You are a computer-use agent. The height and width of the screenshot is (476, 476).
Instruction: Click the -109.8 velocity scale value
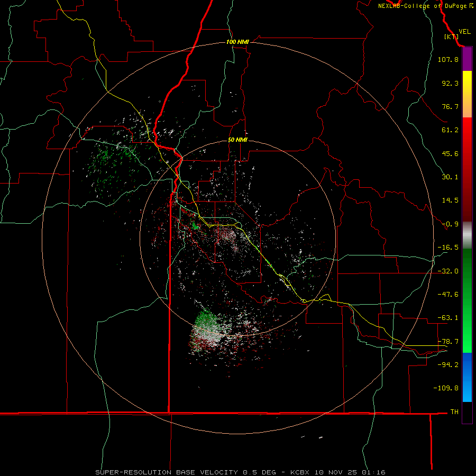pos(446,388)
